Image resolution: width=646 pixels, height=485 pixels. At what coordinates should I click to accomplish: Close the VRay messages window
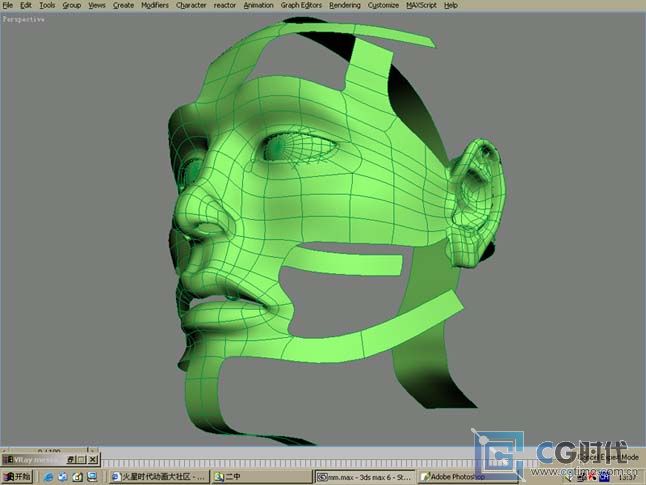93,459
